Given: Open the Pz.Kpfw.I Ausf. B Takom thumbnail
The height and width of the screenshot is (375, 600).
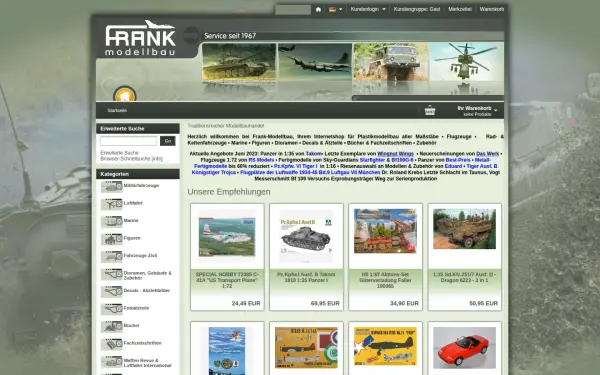Looking at the screenshot, I should [306, 236].
